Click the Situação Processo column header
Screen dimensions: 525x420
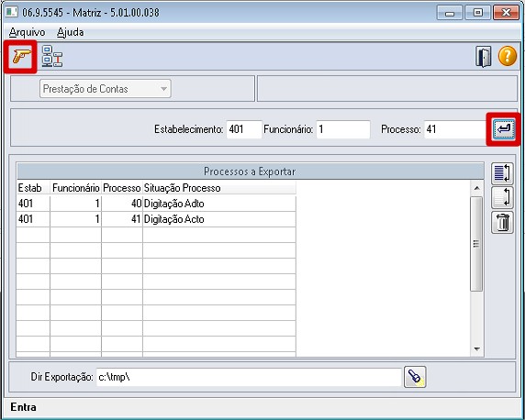(x=219, y=188)
